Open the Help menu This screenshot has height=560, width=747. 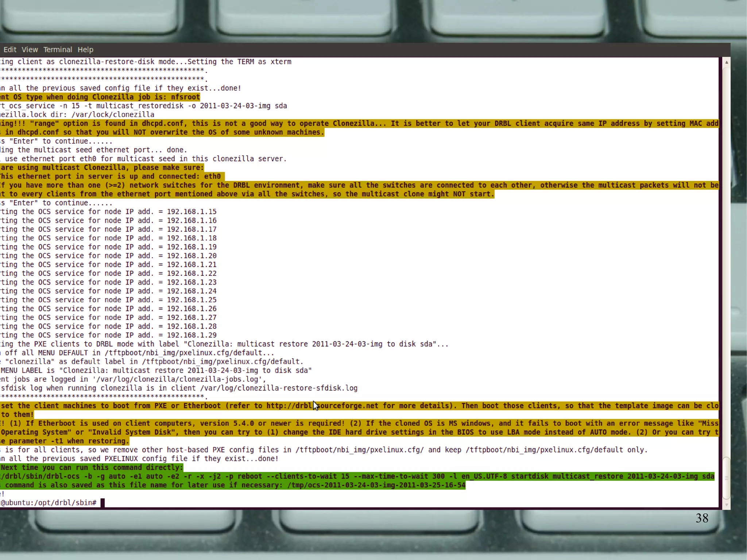[x=85, y=50]
